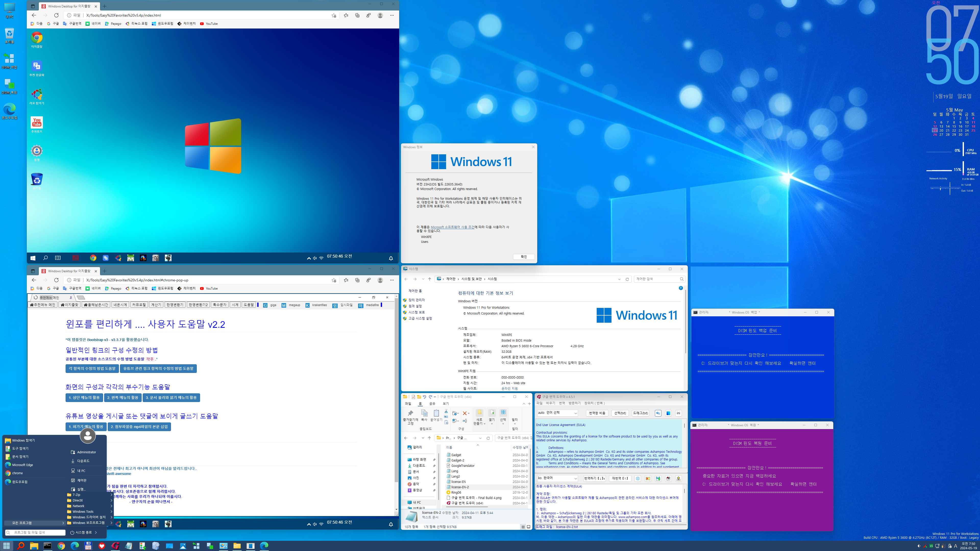
Task: Click the 이름 column header in the file list
Action: [x=449, y=448]
